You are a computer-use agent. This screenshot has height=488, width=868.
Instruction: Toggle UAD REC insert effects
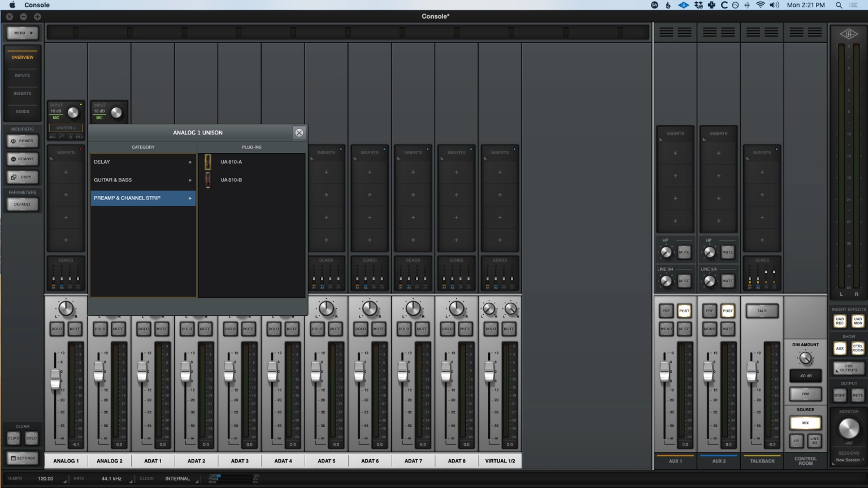click(x=840, y=321)
